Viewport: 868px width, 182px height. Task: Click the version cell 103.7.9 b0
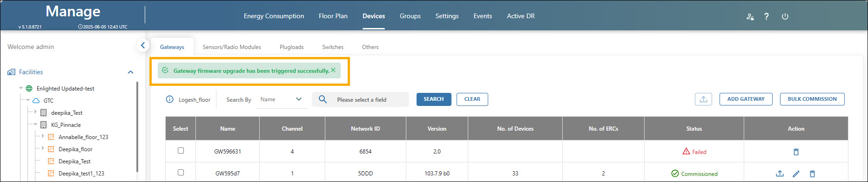pyautogui.click(x=437, y=173)
